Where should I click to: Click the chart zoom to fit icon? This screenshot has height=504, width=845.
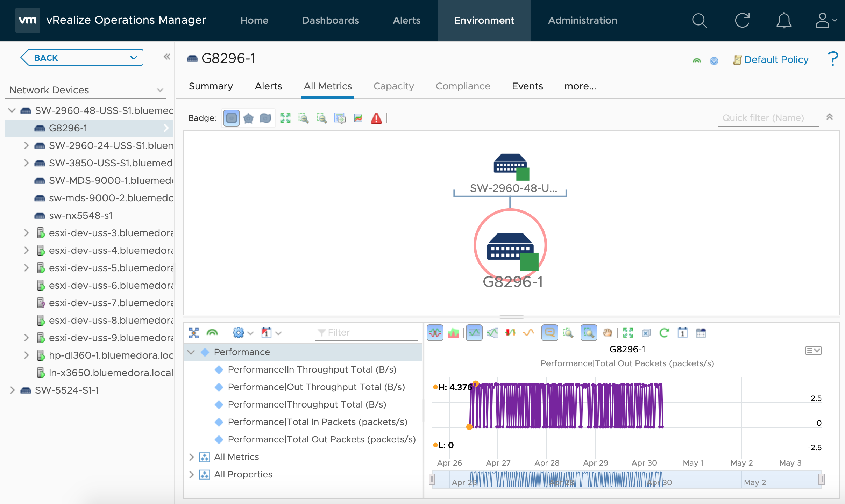(628, 333)
